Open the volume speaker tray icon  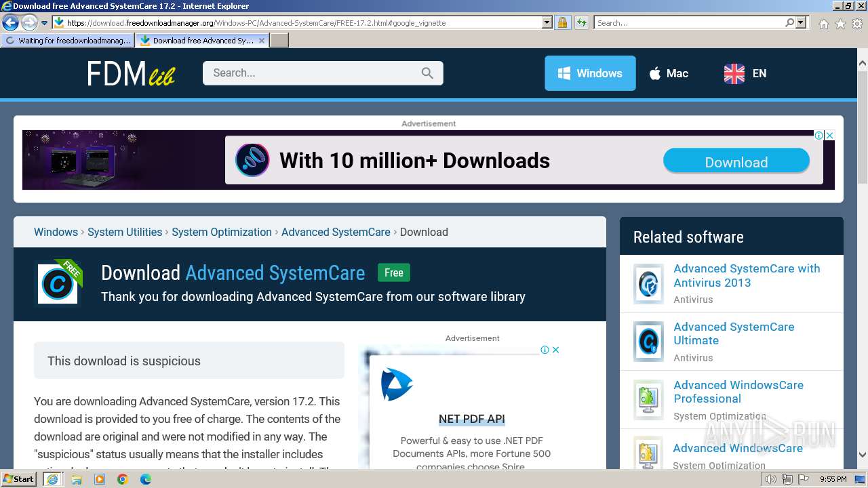point(771,479)
